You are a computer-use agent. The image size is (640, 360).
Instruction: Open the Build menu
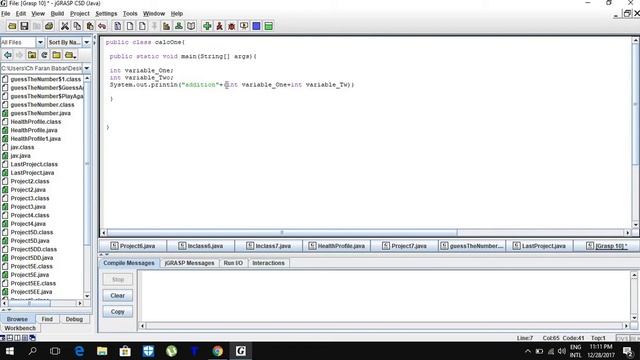tap(57, 13)
